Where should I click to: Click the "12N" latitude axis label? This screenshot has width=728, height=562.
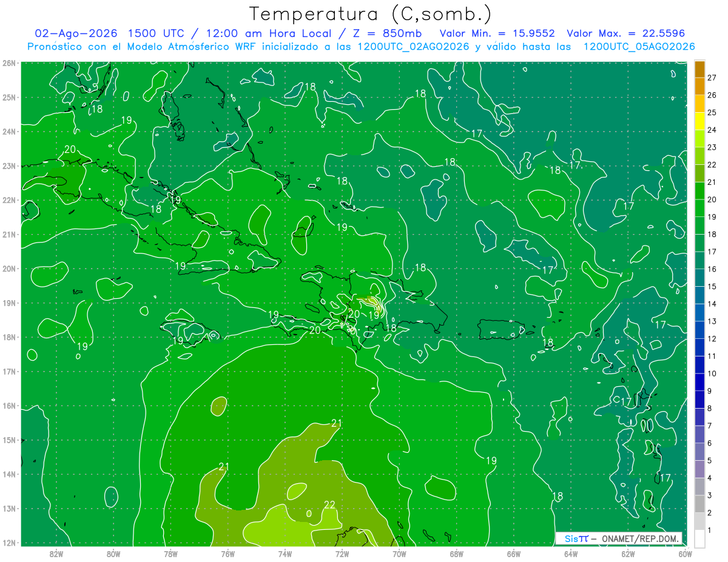(x=8, y=543)
